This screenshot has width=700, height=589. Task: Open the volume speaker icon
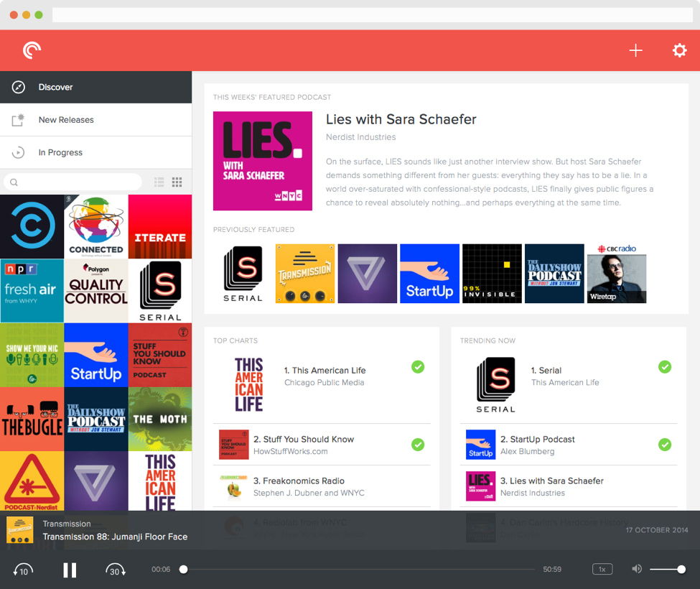[636, 568]
